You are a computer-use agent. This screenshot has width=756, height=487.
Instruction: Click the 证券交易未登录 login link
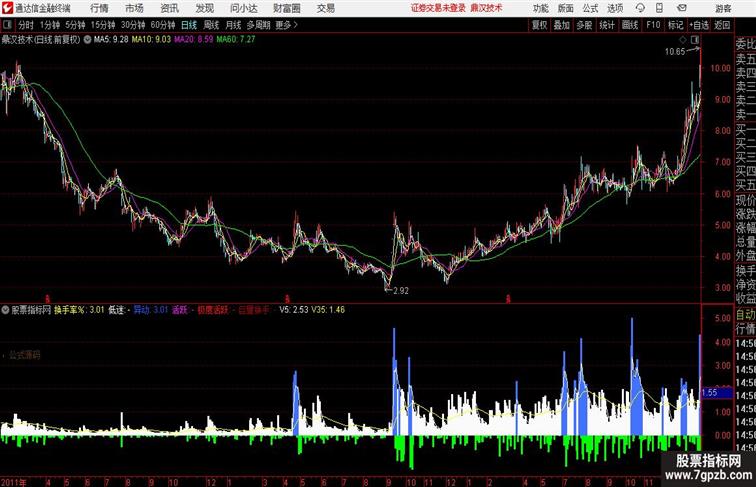click(x=439, y=8)
